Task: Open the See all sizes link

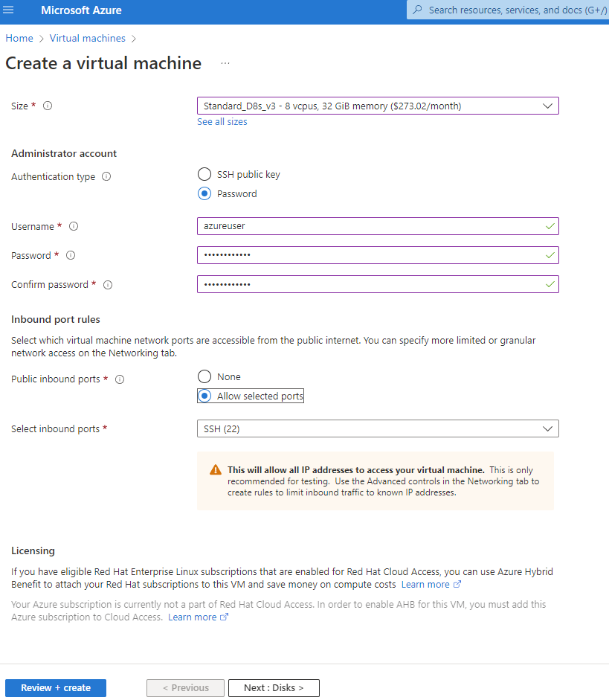Action: [x=222, y=122]
